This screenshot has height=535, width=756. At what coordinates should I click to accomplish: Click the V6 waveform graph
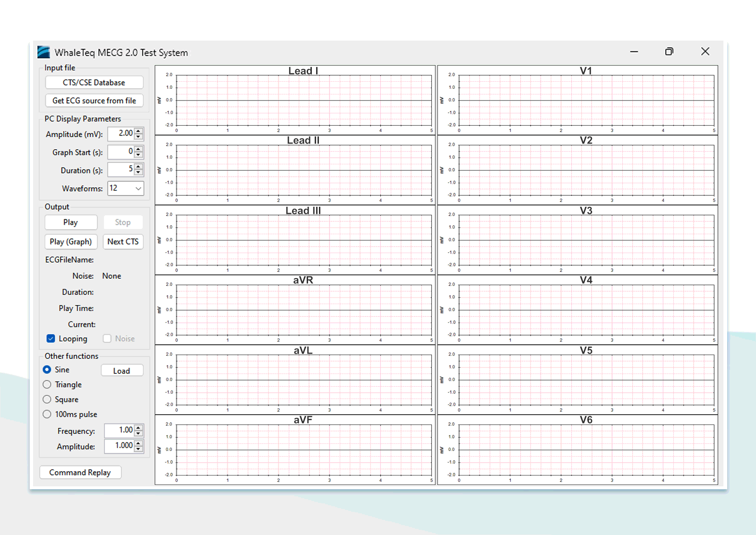pyautogui.click(x=577, y=450)
